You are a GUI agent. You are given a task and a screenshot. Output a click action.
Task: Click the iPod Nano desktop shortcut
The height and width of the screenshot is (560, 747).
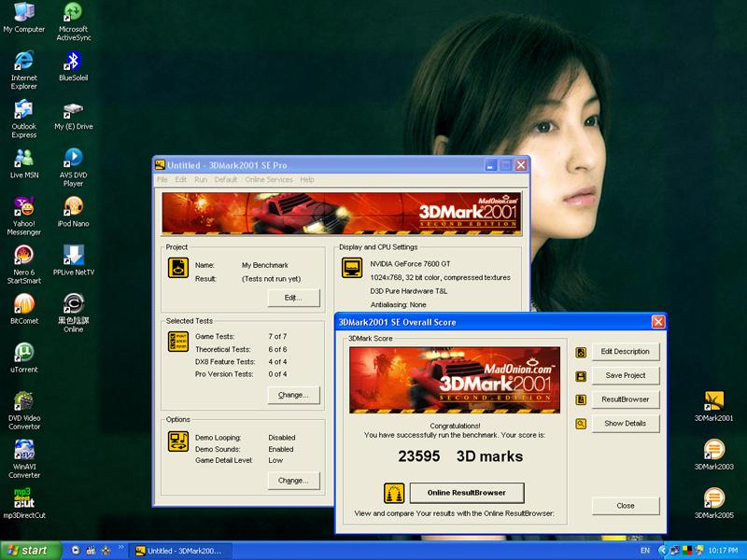pos(74,213)
